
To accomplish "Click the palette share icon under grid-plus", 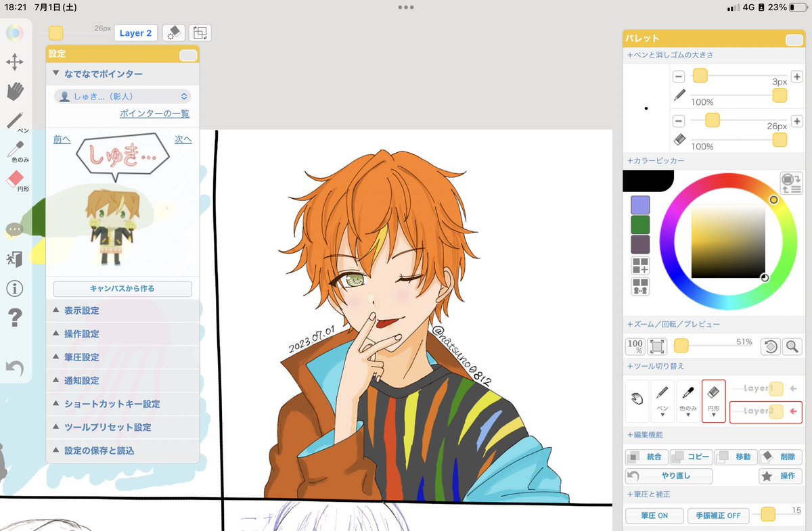I will (x=640, y=286).
